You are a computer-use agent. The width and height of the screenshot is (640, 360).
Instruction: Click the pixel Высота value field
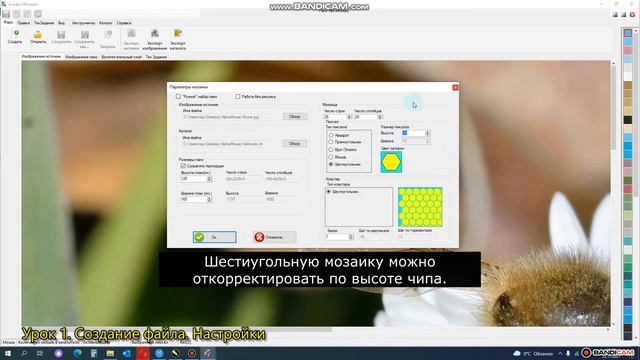pos(413,133)
